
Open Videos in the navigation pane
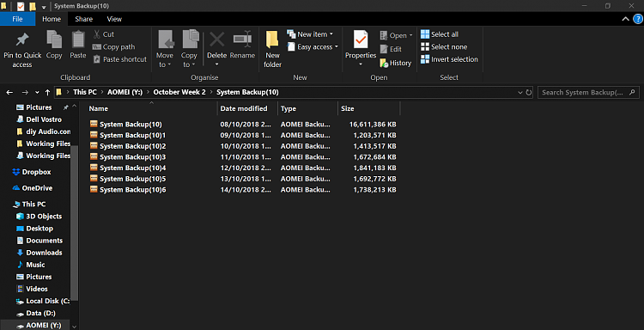tap(32, 289)
